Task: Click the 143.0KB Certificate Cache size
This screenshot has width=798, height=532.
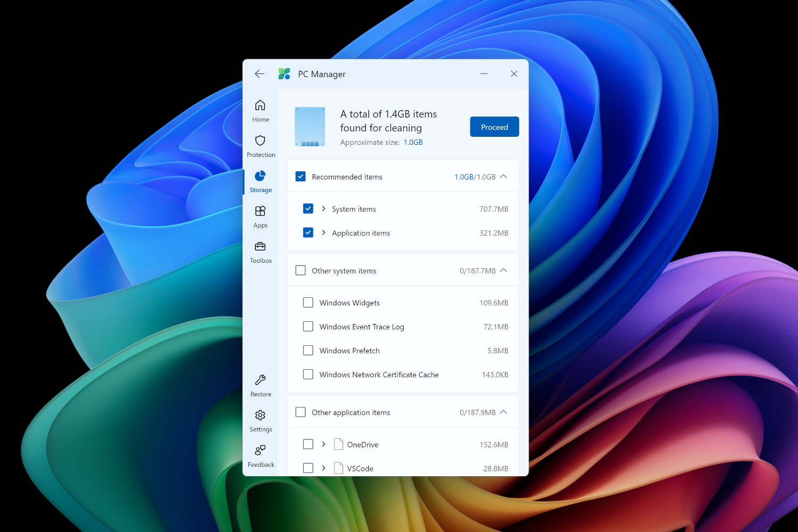Action: (495, 375)
